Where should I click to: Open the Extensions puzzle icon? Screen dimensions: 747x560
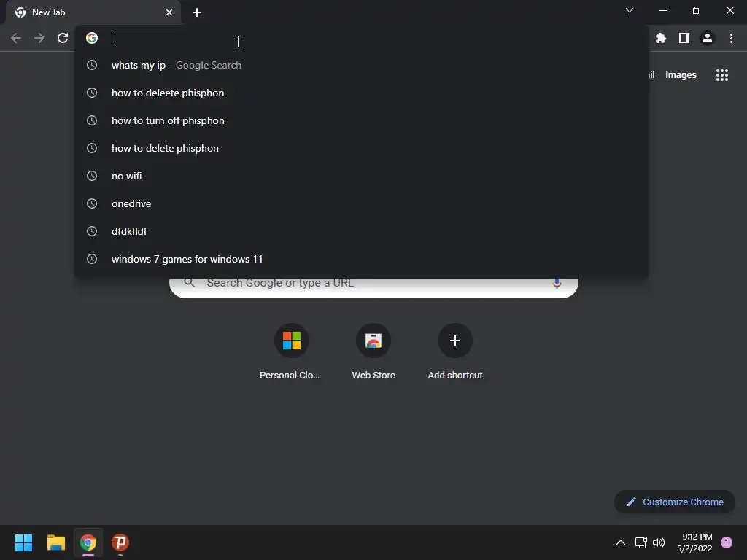click(x=661, y=38)
